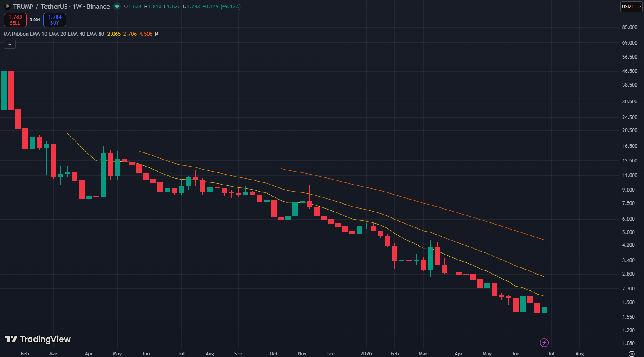Click the EMA value 2.065
The height and width of the screenshot is (357, 644).
[x=114, y=34]
